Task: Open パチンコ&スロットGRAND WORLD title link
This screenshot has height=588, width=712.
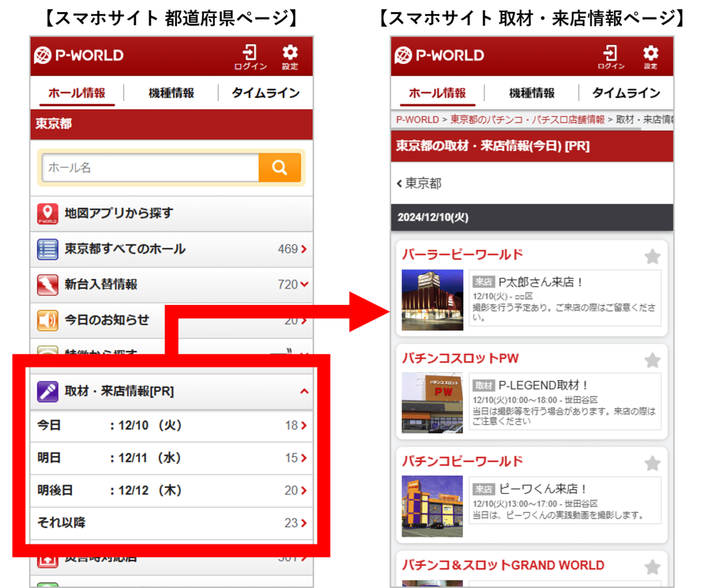Action: pyautogui.click(x=503, y=565)
